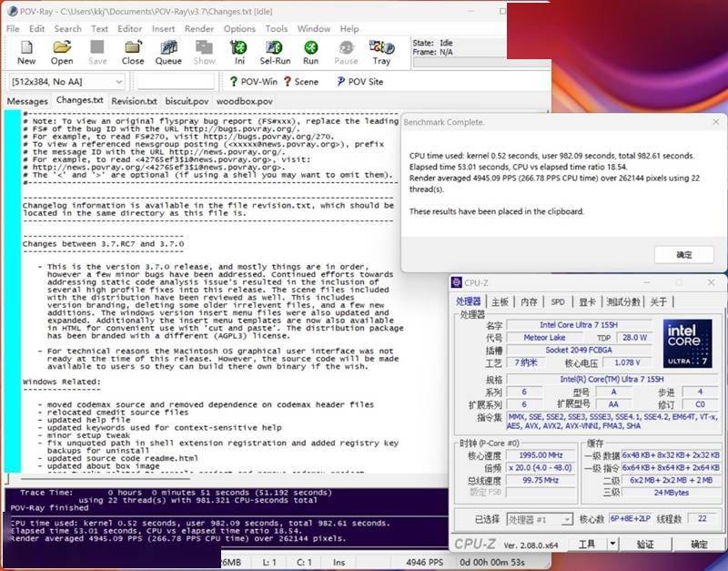Screen dimensions: 728x571
Task: Click the CPU-Z window title icon
Action: [457, 282]
